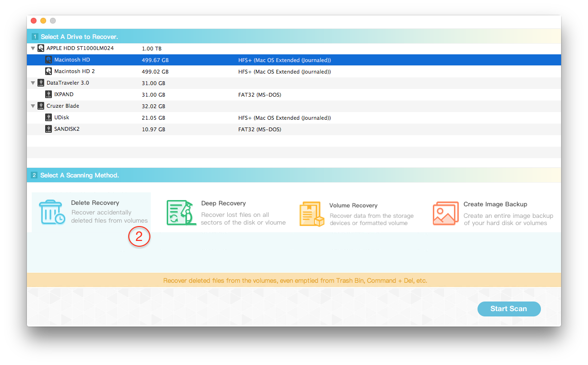This screenshot has height=365, width=588.
Task: Click the Select A Drive to Recover header
Action: [x=79, y=37]
